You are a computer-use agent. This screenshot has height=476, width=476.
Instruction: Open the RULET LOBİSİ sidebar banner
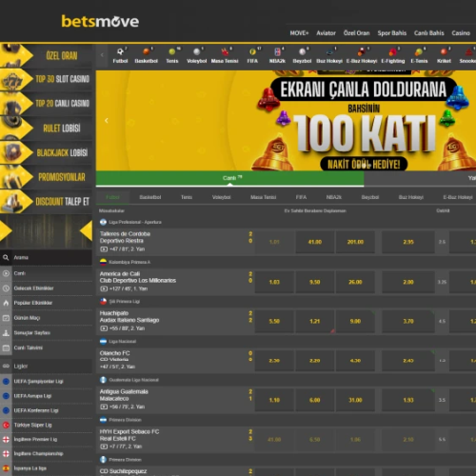pos(47,129)
